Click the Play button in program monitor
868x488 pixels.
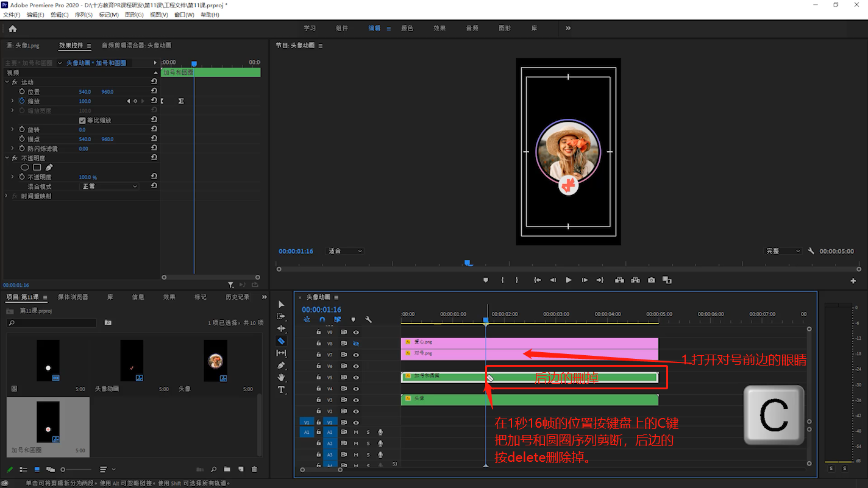(x=568, y=280)
